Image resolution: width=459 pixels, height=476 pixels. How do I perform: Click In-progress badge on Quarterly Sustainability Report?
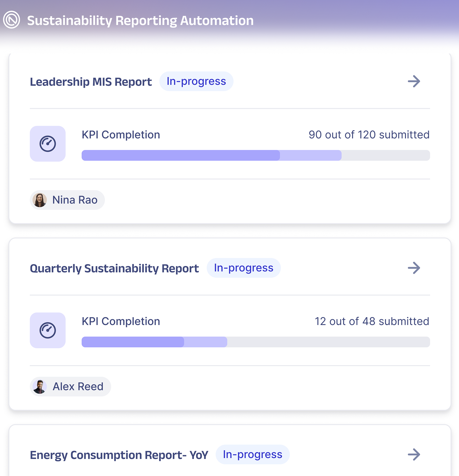(244, 268)
